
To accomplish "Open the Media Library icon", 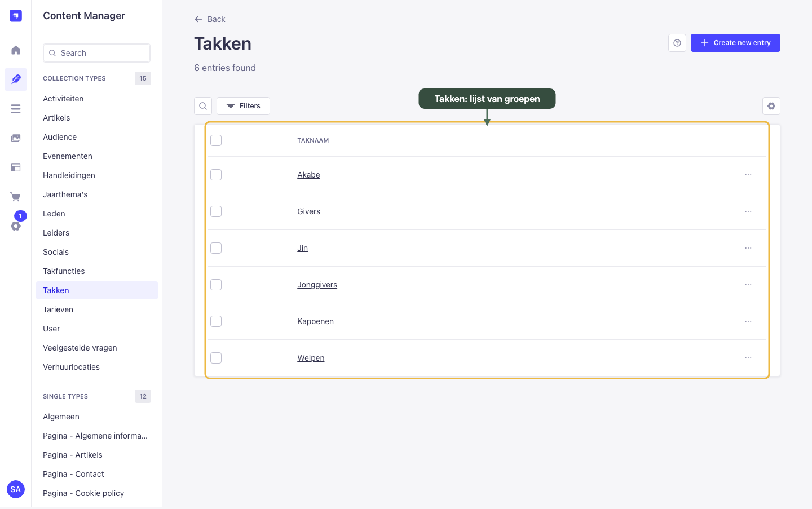I will tap(16, 138).
